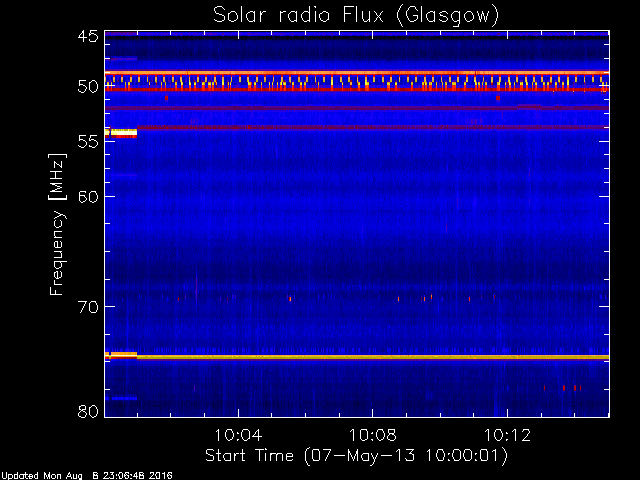The image size is (640, 480).
Task: Click the 'Frequency [MHz]' axis label
Action: click(57, 224)
